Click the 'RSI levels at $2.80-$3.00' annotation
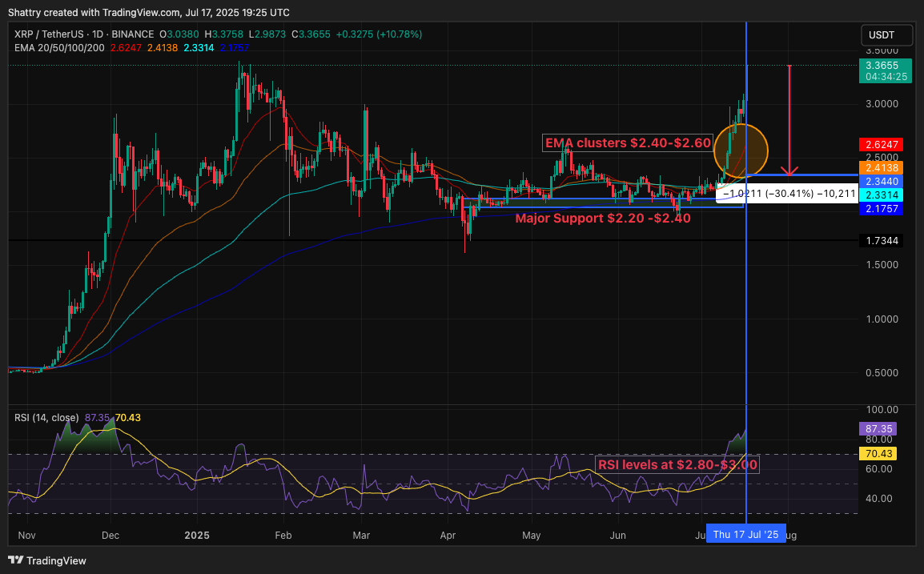The width and height of the screenshot is (924, 574). [x=677, y=464]
